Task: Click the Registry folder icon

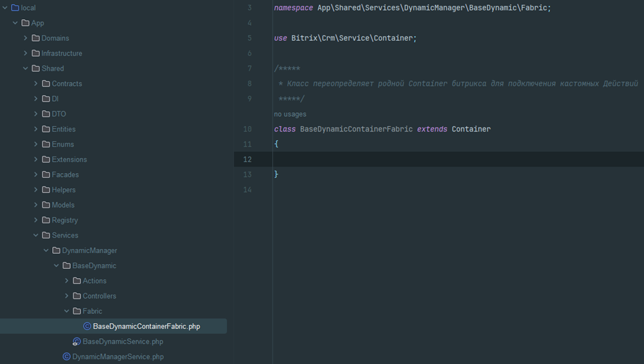Action: click(46, 221)
